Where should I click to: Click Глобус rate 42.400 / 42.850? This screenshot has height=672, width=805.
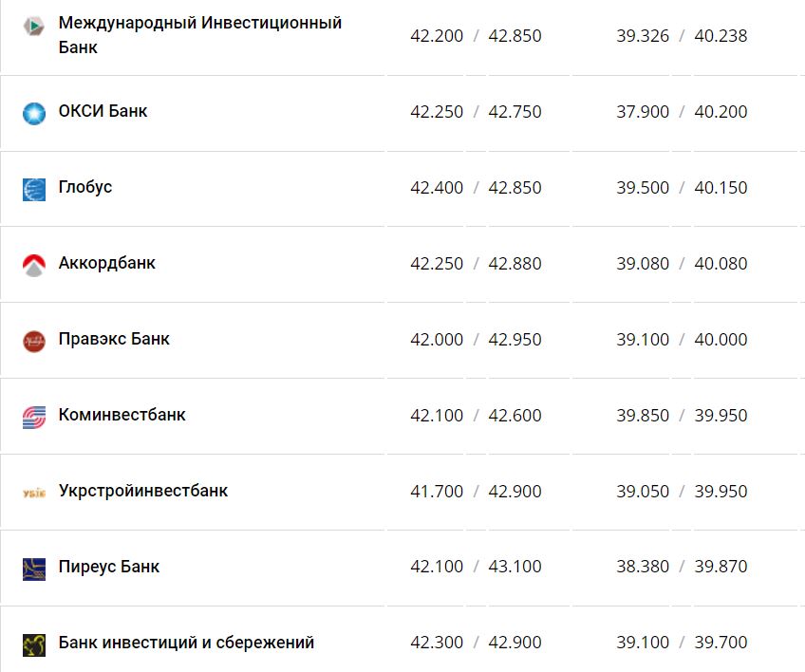[x=476, y=188]
